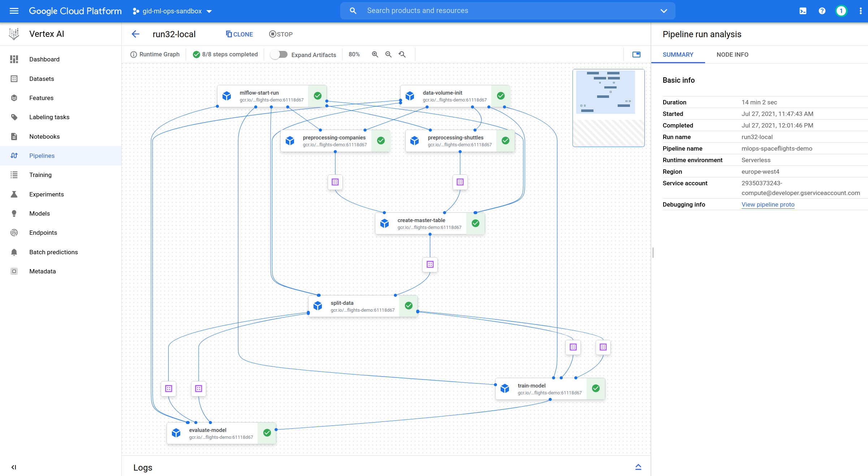This screenshot has width=868, height=476.
Task: Click the Google Cloud Platform title
Action: (75, 11)
